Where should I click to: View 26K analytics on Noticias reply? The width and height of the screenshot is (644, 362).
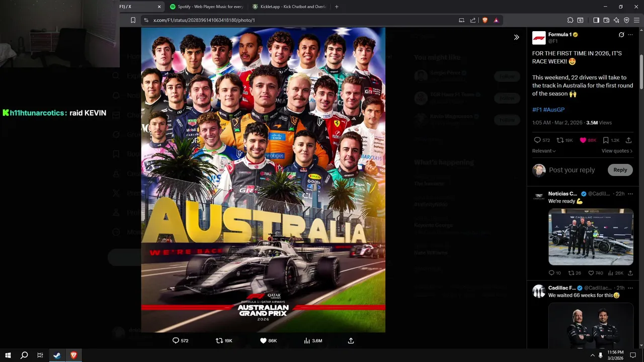[611, 273]
